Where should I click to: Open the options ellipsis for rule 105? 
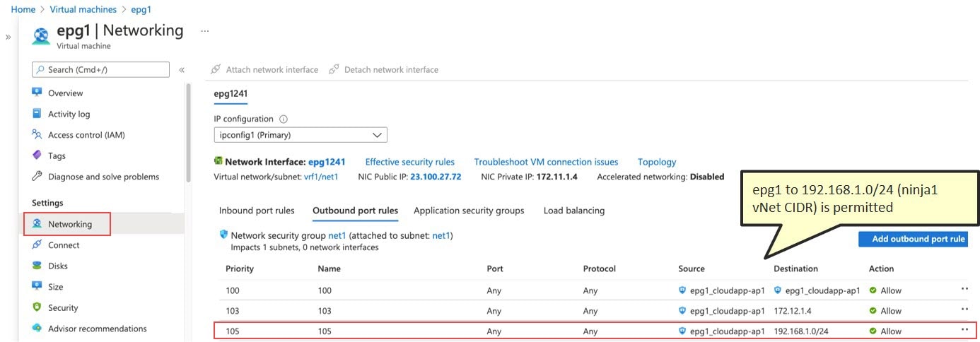[964, 329]
